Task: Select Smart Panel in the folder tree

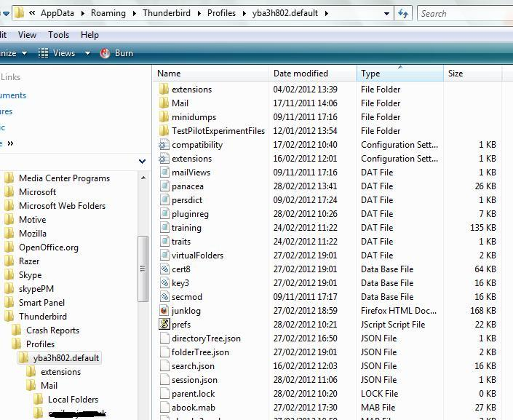Action: [42, 303]
